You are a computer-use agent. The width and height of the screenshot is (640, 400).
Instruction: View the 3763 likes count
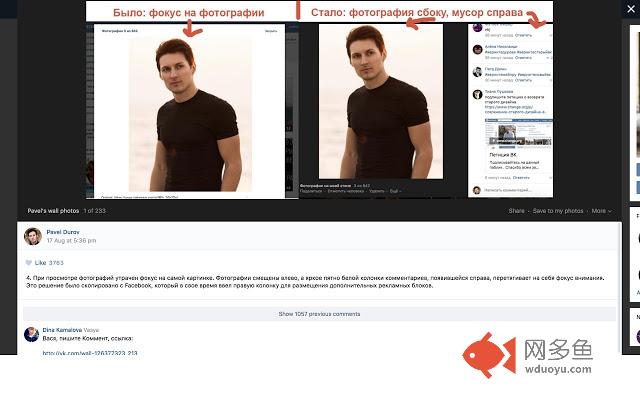56,262
